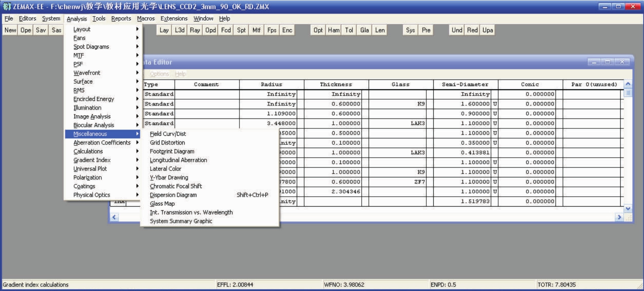Expand the Aberration Coefficients submenu
This screenshot has width=644, height=291.
click(x=103, y=142)
